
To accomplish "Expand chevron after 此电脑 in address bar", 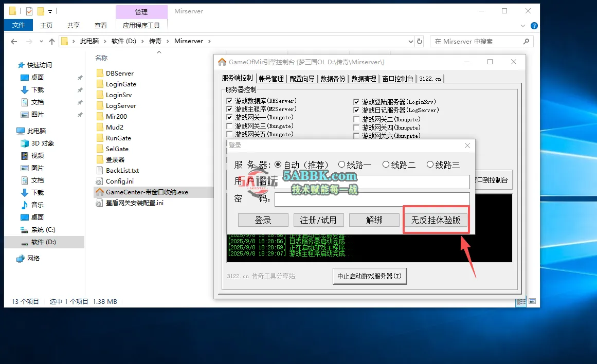I will (x=105, y=41).
